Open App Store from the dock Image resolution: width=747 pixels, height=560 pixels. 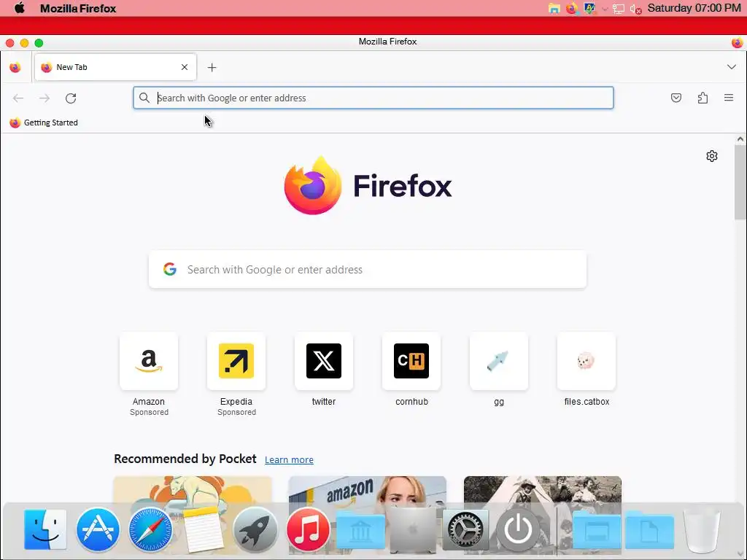[x=98, y=529]
